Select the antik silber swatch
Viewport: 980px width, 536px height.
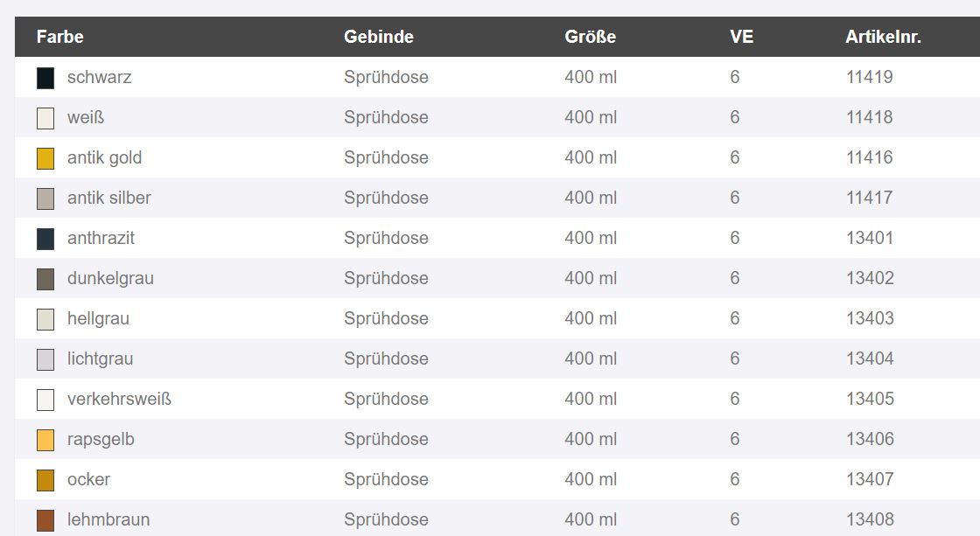(x=45, y=198)
